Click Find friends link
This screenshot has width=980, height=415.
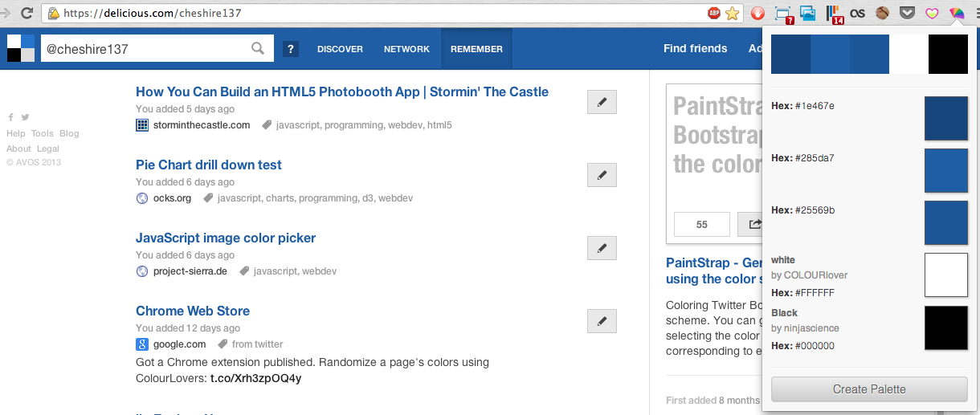(x=695, y=49)
